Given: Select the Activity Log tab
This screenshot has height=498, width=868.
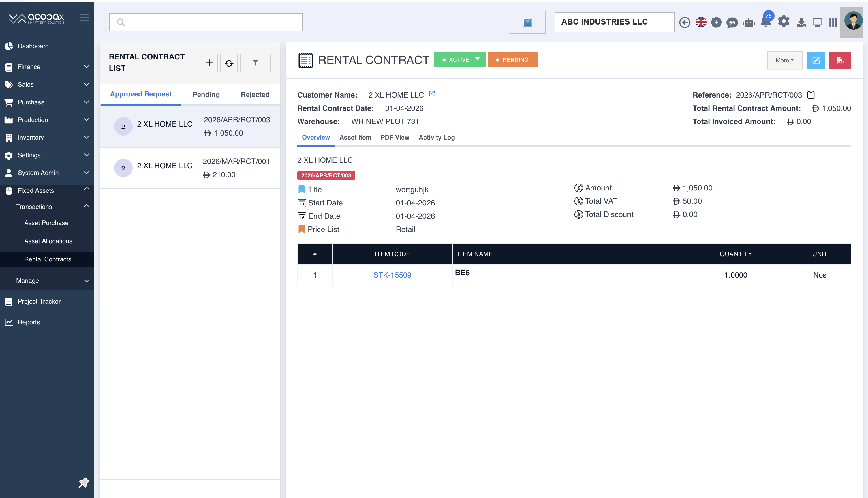Looking at the screenshot, I should click(x=436, y=138).
